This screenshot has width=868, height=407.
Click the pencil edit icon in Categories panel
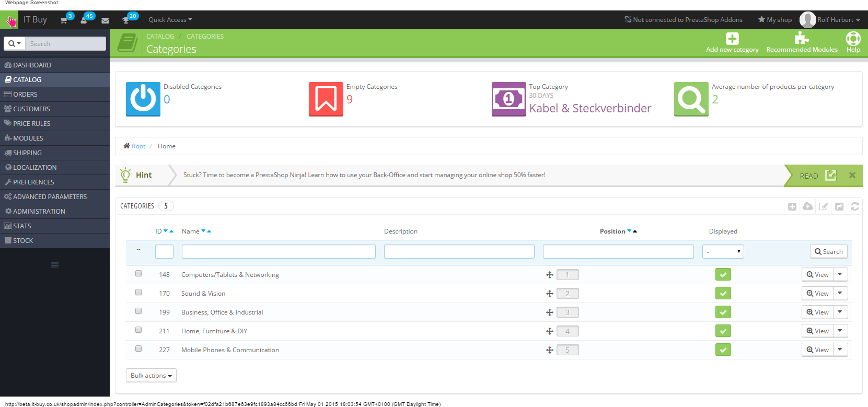click(824, 206)
